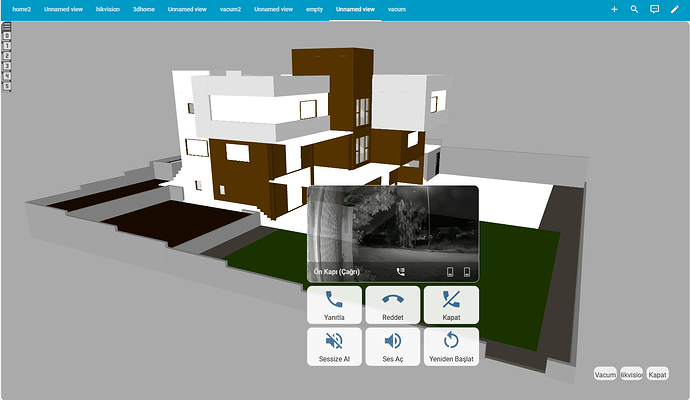This screenshot has height=400, width=690.
Task: Click the Kapat hang-up call button
Action: pos(451,305)
